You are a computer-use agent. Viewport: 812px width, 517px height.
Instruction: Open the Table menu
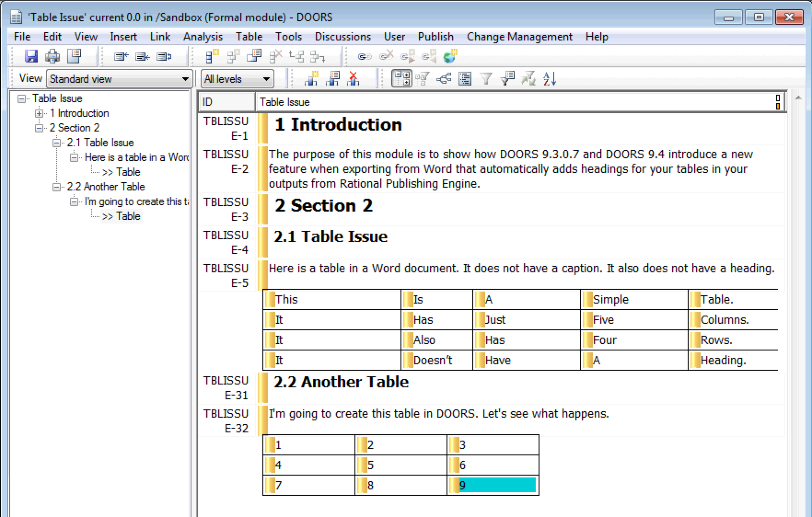(249, 37)
